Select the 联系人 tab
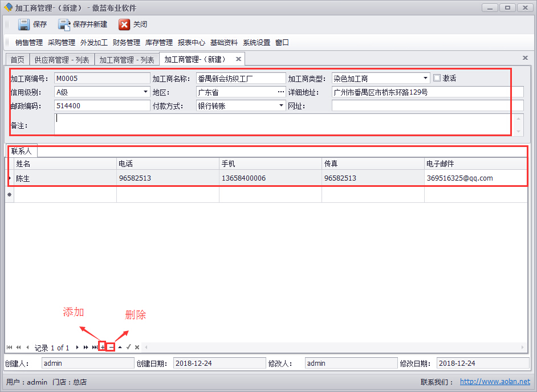This screenshot has height=392, width=537. pos(22,151)
